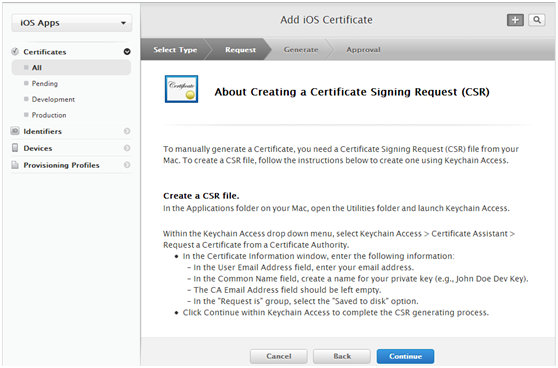Click the line 'The CA Email Address field should be left empty.'
This screenshot has height=368, width=558.
[x=284, y=290]
